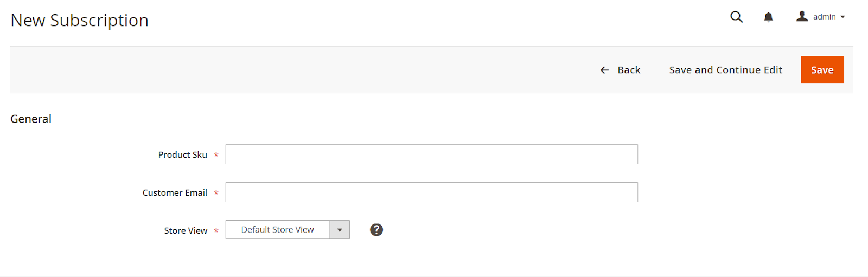Click the General section heading

[x=31, y=119]
